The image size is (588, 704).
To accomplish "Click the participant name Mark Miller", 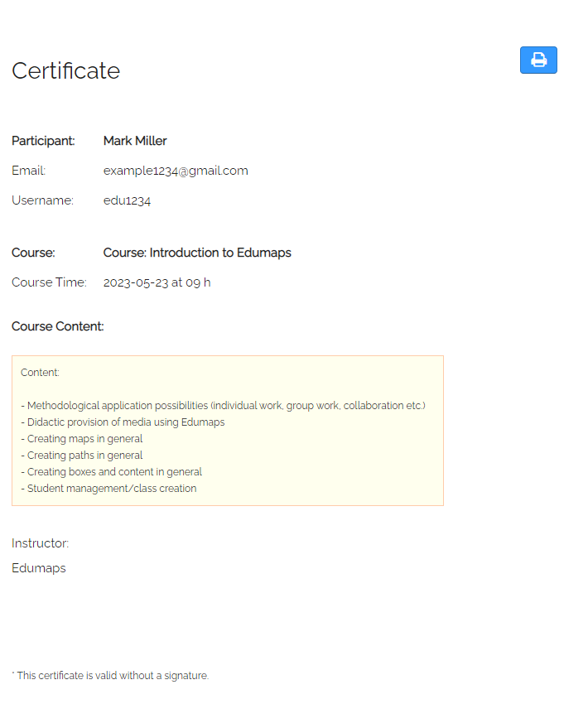I will (x=135, y=141).
